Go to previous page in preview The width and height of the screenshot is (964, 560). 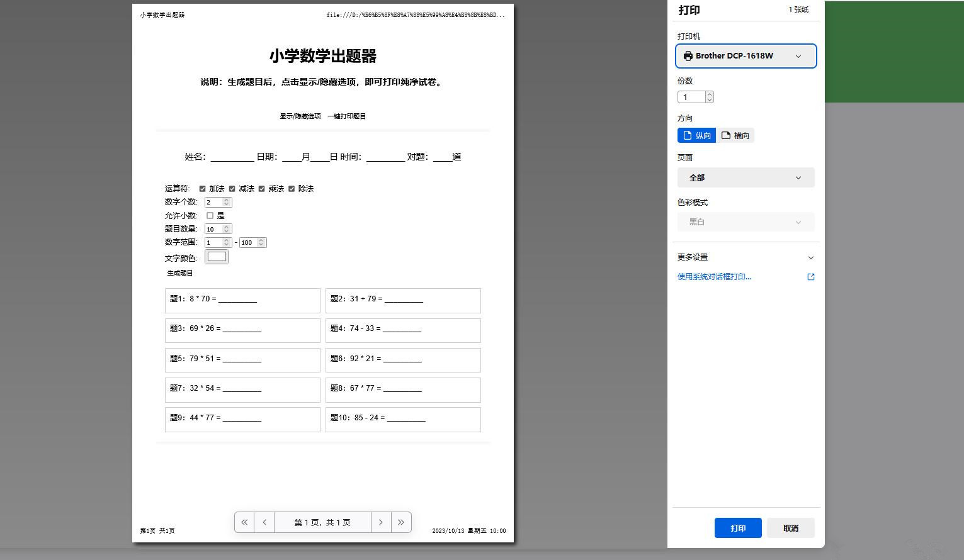[264, 522]
